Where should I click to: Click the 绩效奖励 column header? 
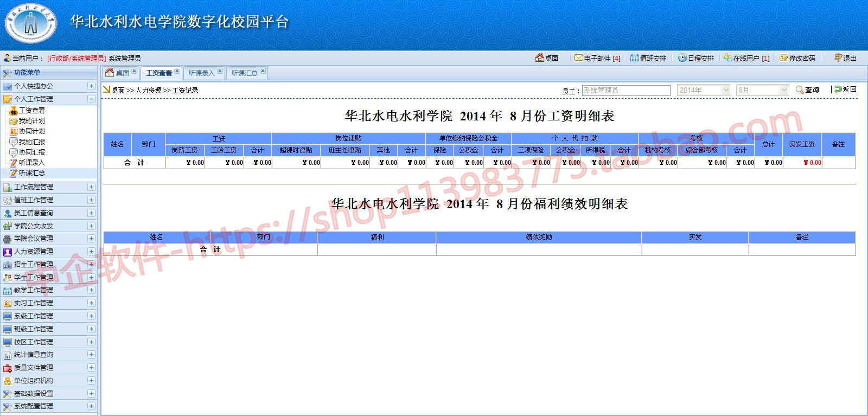tap(539, 237)
